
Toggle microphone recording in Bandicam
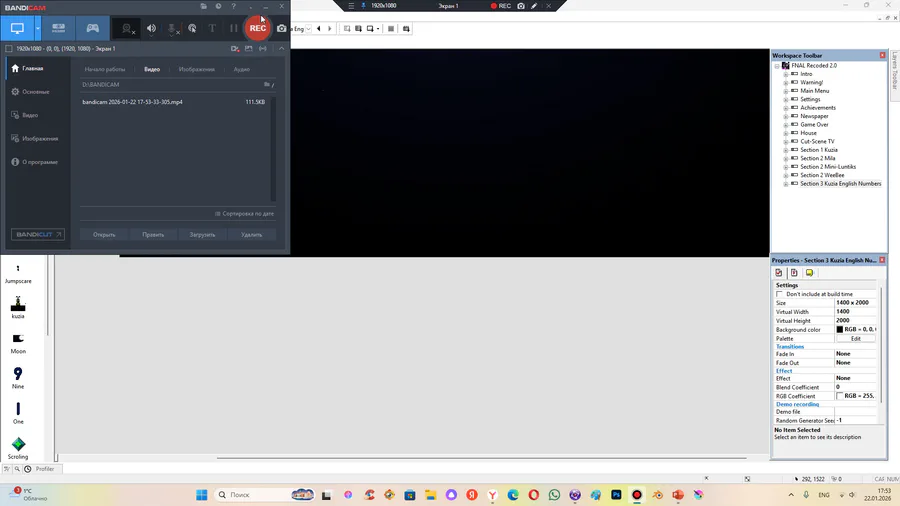(172, 28)
